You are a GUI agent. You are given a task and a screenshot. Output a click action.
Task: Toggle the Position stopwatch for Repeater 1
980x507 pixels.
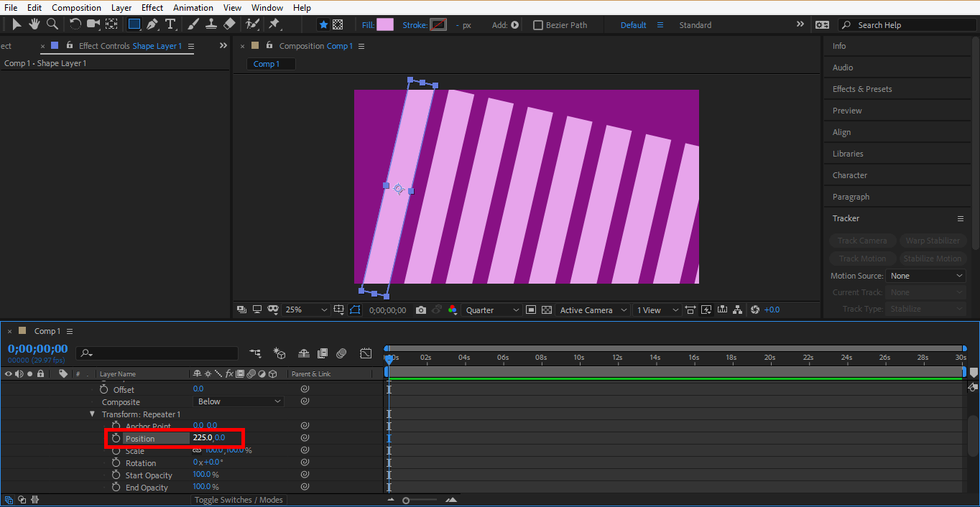pos(116,438)
